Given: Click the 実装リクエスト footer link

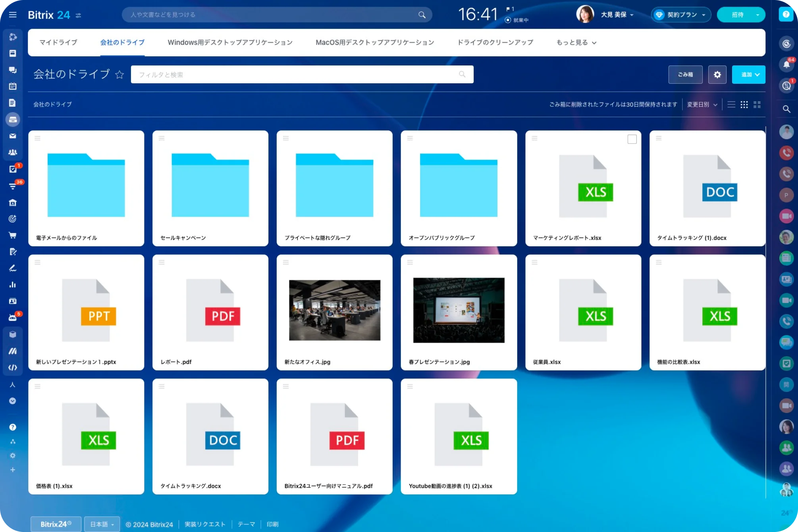Looking at the screenshot, I should [x=205, y=524].
